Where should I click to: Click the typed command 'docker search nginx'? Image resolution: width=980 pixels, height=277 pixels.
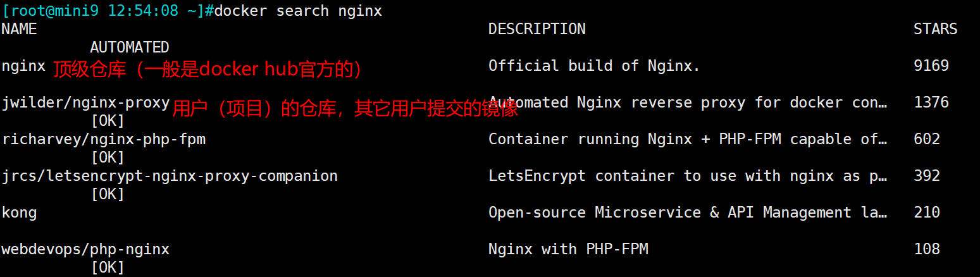point(298,11)
